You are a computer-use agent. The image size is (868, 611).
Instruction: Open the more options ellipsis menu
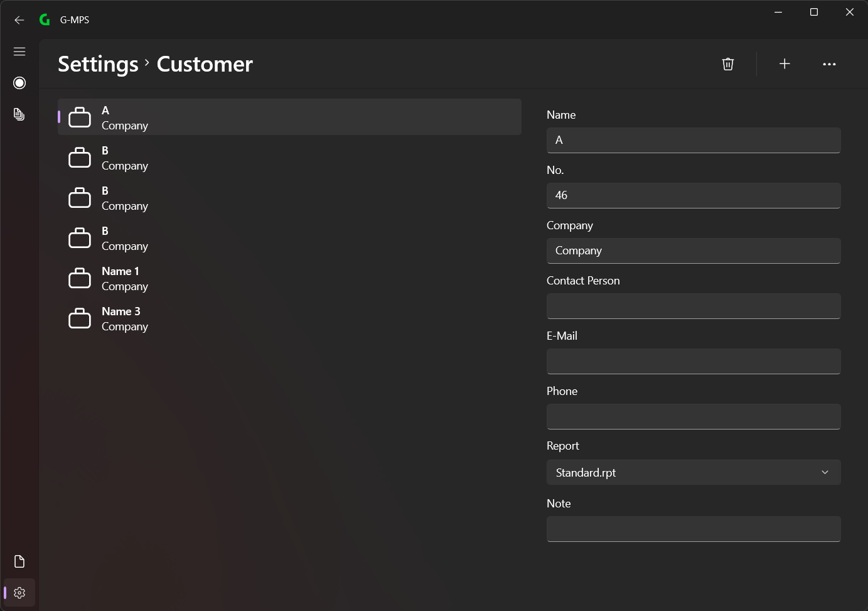coord(829,64)
